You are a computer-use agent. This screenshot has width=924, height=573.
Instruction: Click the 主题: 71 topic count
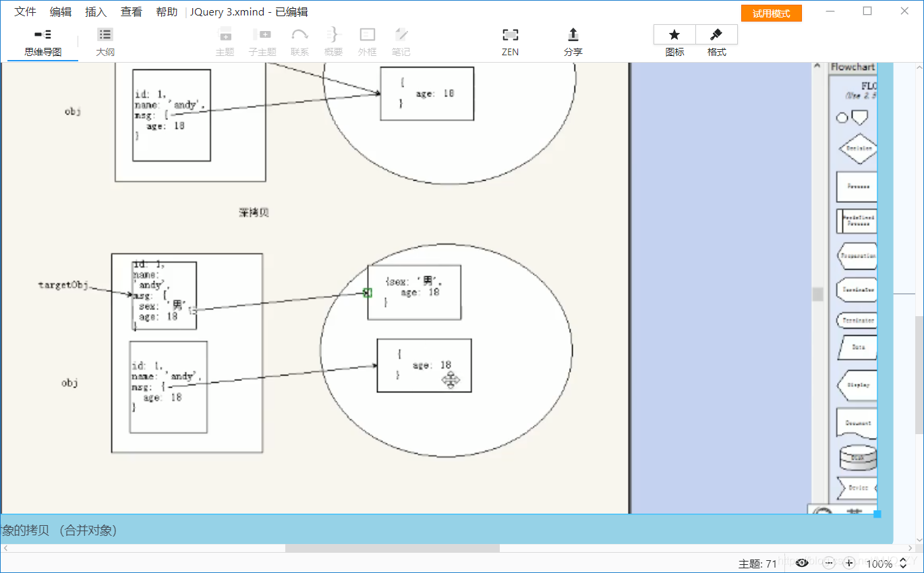pos(758,564)
